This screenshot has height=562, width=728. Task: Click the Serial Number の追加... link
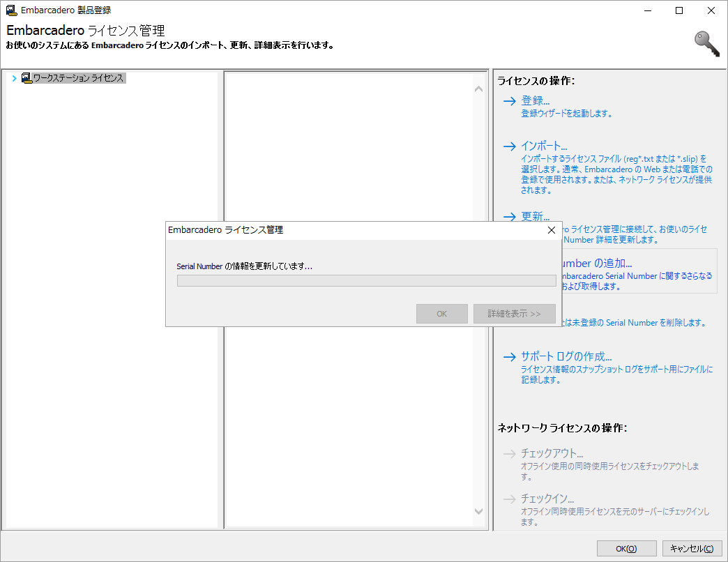coord(597,263)
